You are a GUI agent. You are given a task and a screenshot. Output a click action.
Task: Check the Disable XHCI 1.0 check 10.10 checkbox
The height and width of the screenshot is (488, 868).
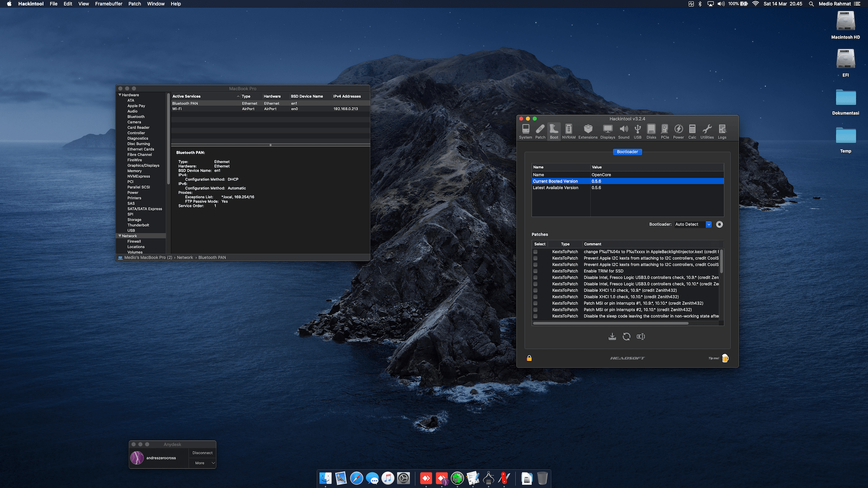tap(535, 297)
